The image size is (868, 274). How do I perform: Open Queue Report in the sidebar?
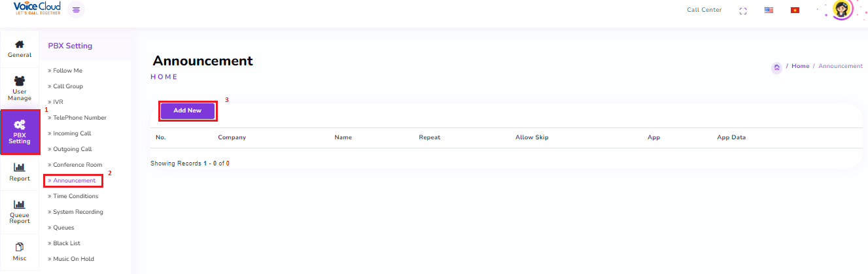[x=20, y=213]
